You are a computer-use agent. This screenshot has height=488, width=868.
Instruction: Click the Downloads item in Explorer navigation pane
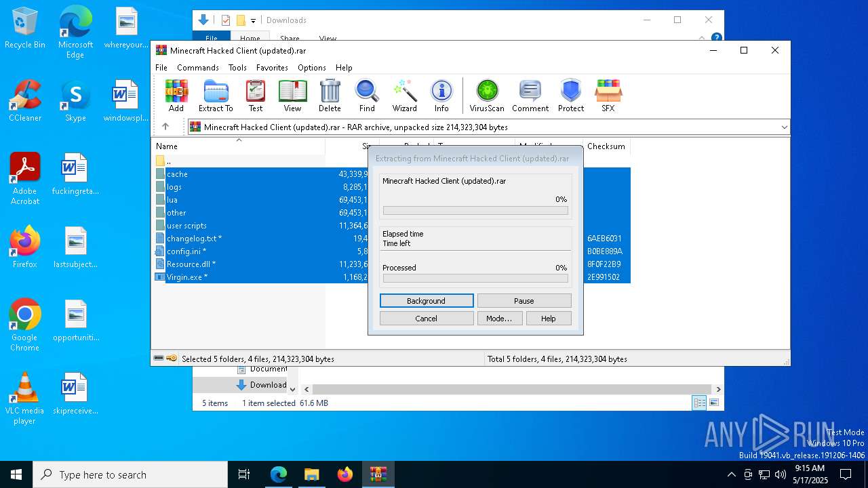point(261,385)
